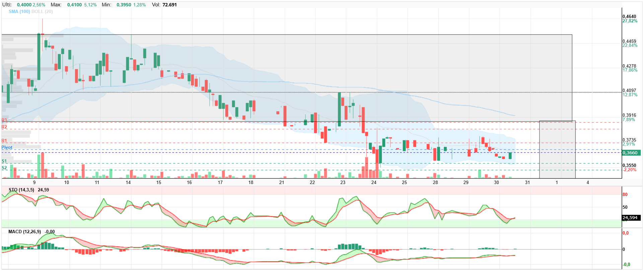Click the 0,3916 price axis label
The image size is (644, 271).
(629, 115)
